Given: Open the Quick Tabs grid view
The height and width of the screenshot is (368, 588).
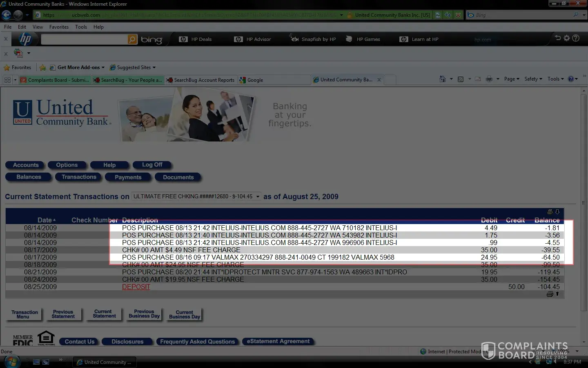Looking at the screenshot, I should 7,80.
